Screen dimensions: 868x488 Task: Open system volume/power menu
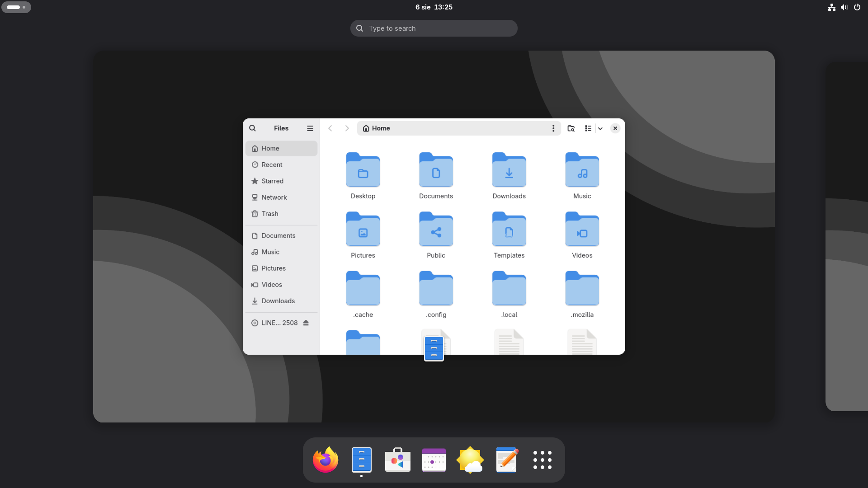click(x=844, y=7)
